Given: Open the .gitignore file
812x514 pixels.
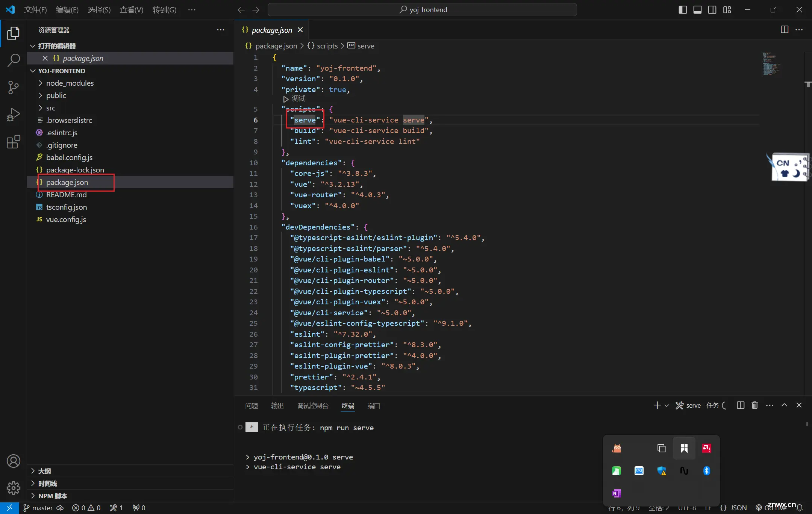Looking at the screenshot, I should point(131,145).
